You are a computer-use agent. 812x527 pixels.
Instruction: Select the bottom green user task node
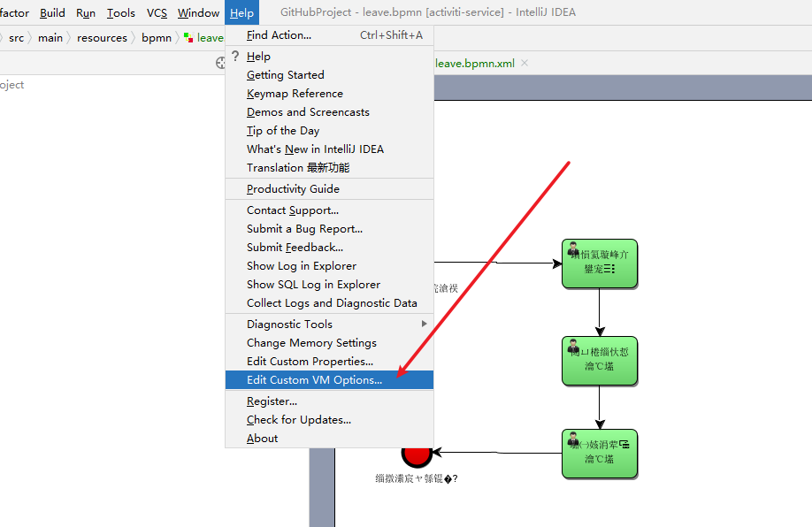tap(600, 454)
